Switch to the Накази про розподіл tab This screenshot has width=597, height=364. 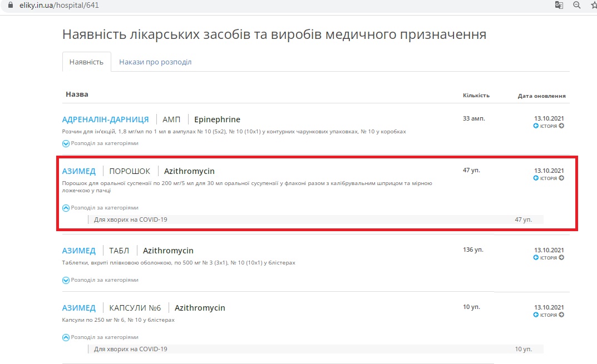point(155,62)
